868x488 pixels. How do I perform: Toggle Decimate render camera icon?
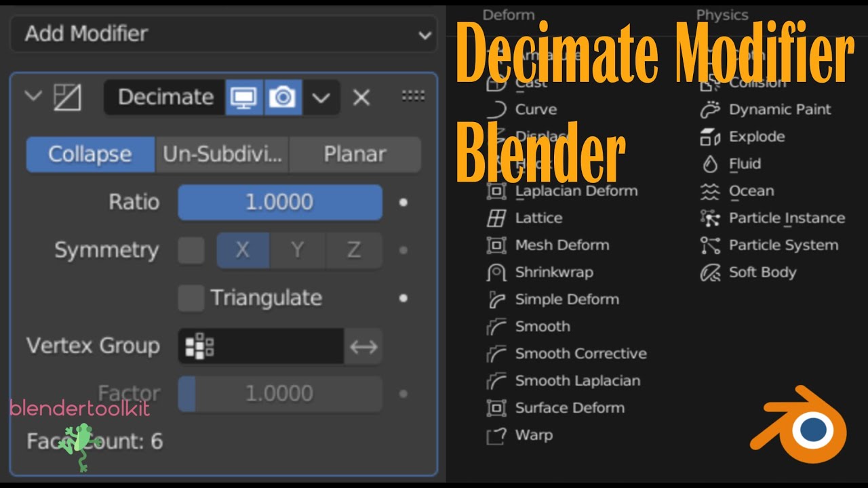tap(283, 98)
